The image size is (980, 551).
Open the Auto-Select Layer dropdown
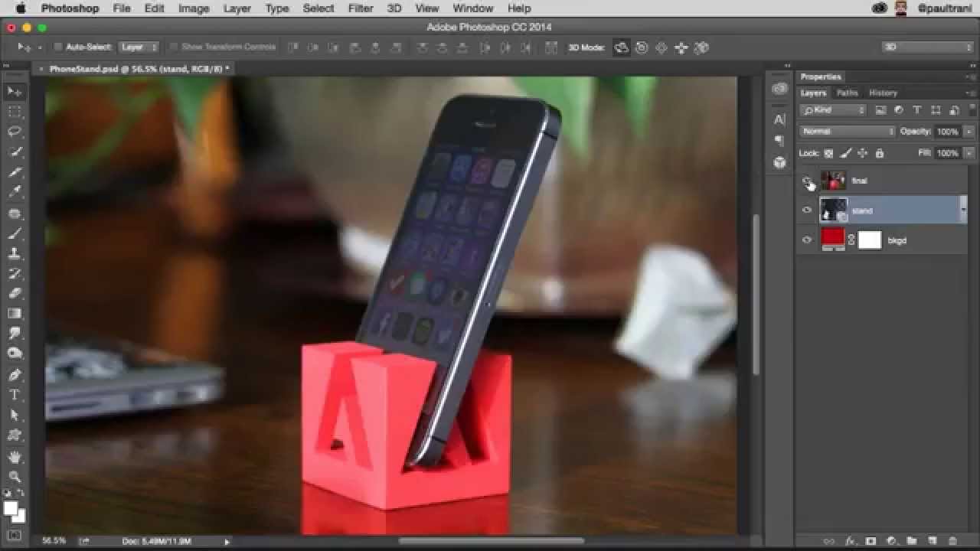coord(139,47)
